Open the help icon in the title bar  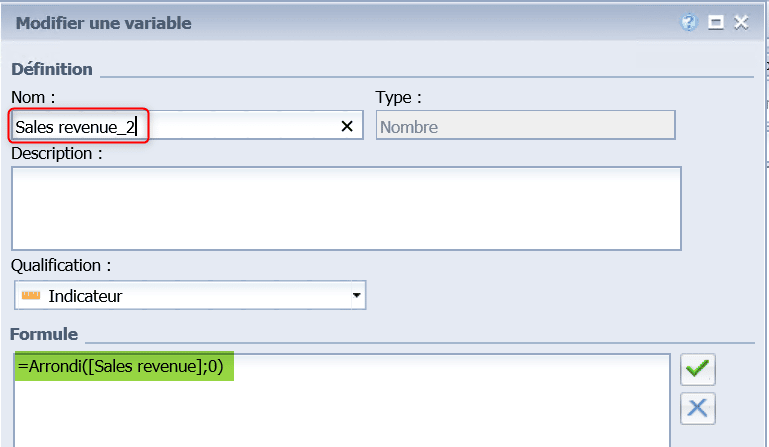[x=689, y=22]
